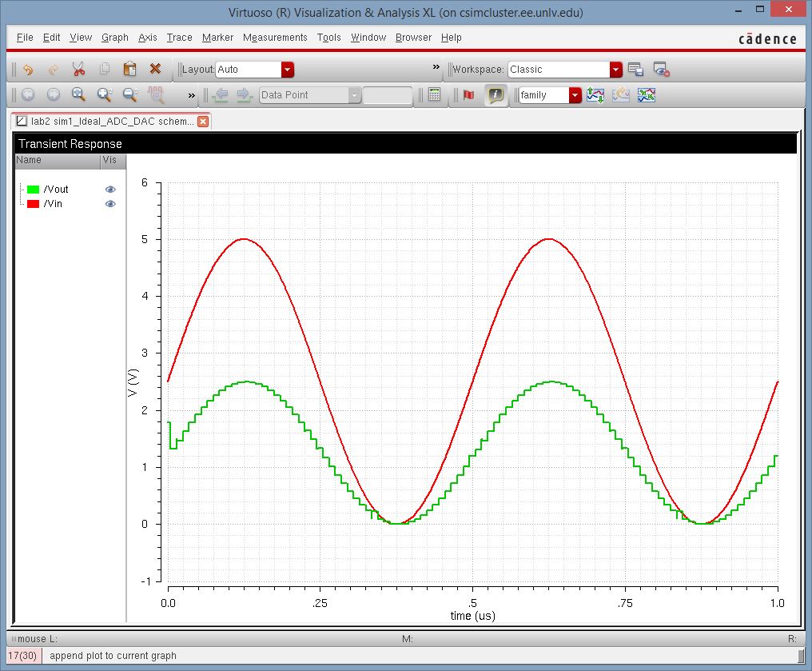The image size is (812, 671).
Task: Click the Undo icon
Action: click(x=28, y=70)
